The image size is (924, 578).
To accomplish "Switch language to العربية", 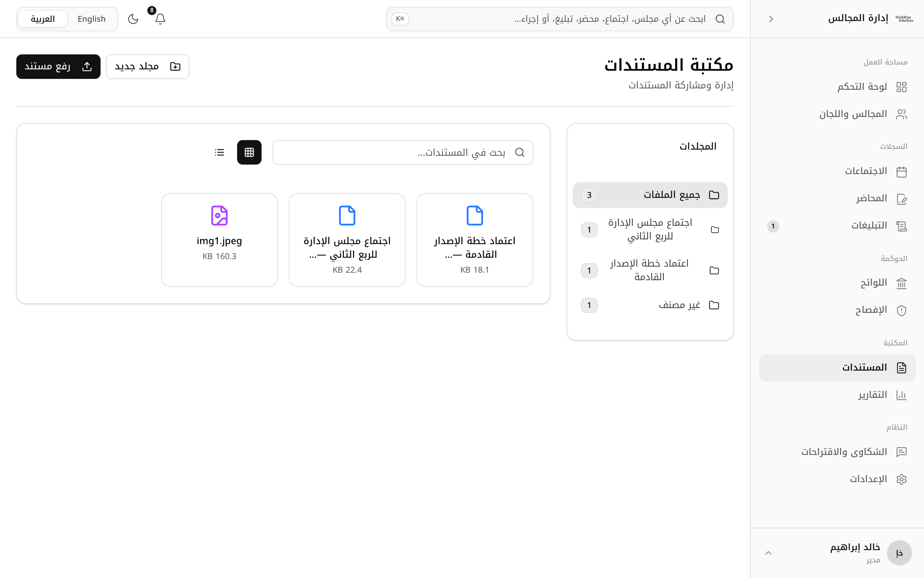I will coord(43,19).
